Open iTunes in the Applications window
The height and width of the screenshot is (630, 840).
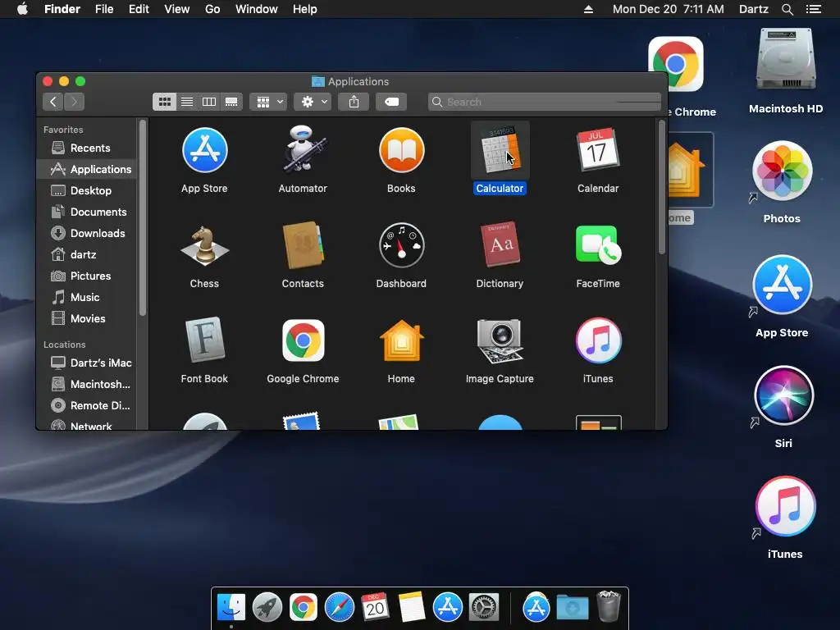point(598,340)
